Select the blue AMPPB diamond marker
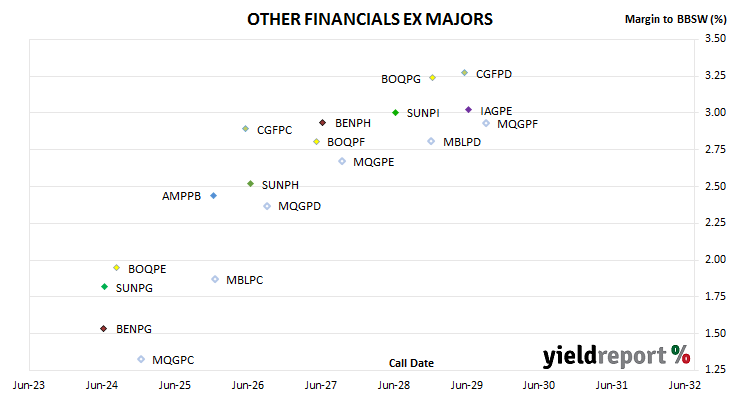730x399 pixels. click(x=213, y=196)
